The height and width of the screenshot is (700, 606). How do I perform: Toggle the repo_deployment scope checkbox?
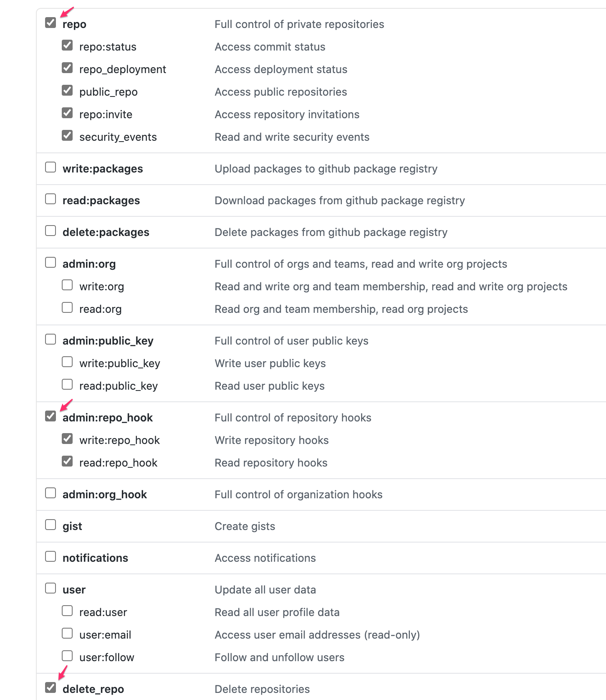67,68
